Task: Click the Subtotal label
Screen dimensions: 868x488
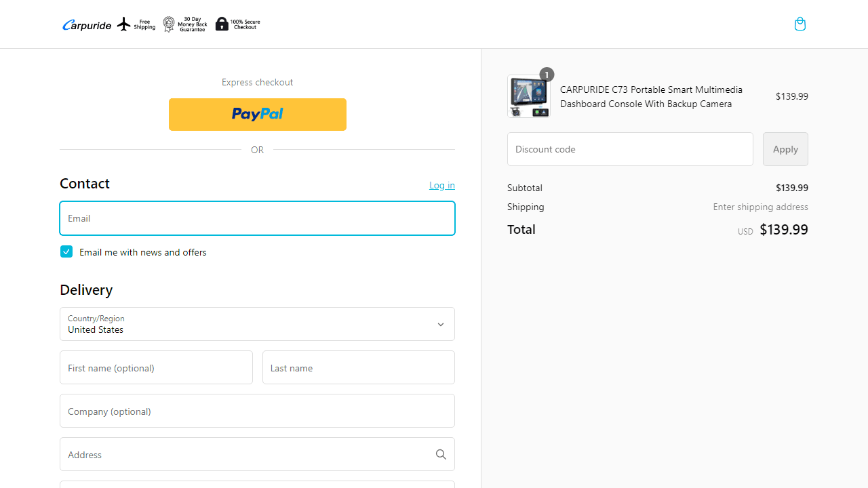Action: [x=525, y=188]
